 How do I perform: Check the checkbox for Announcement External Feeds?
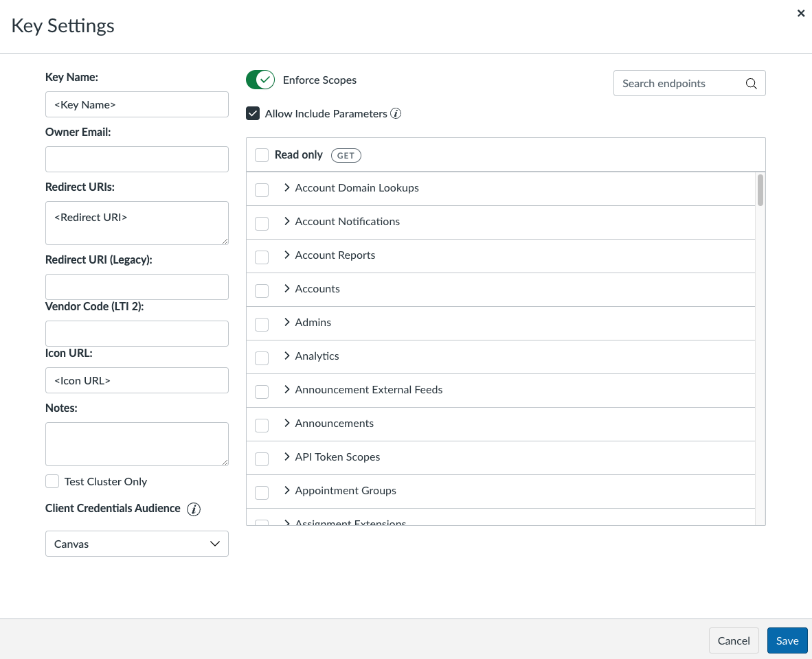(x=262, y=391)
